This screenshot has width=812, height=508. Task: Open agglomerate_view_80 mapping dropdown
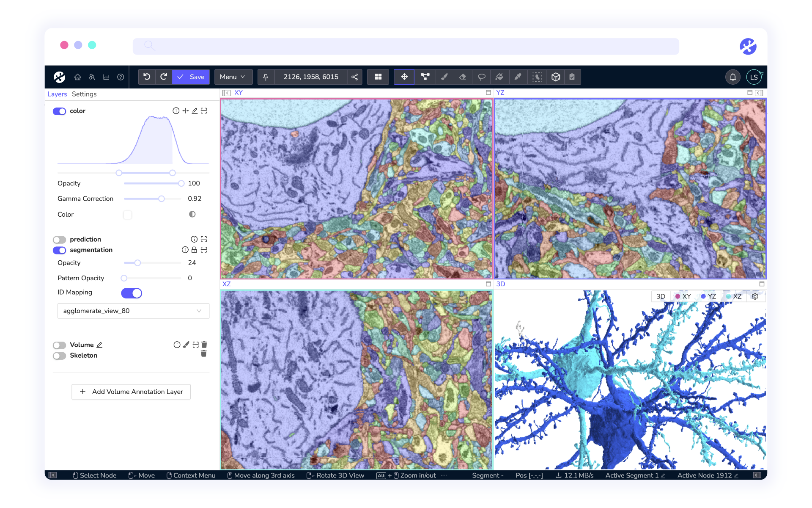pos(133,311)
